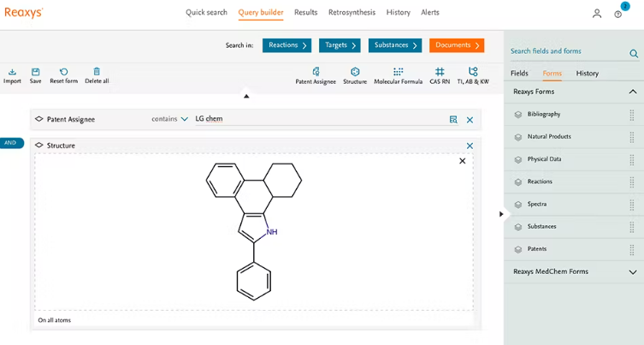Add a TI, AB & KW field
Image resolution: width=644 pixels, height=345 pixels.
473,76
